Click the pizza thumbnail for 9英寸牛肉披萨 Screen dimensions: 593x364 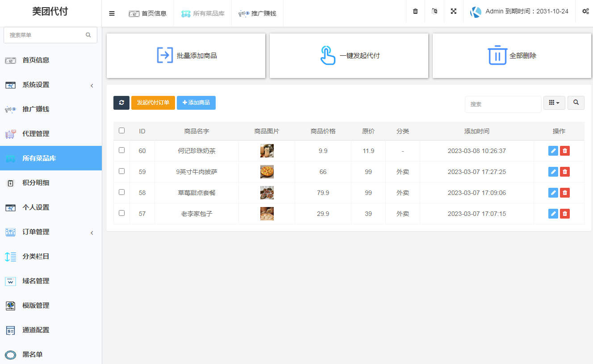[267, 172]
